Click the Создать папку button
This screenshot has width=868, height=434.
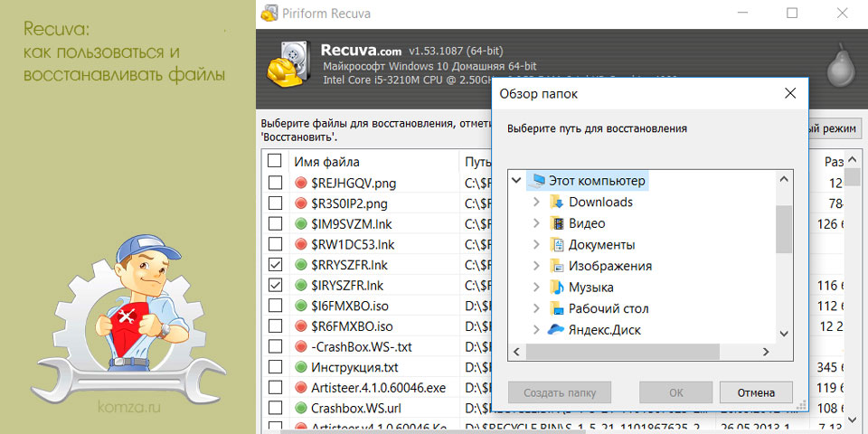[560, 393]
